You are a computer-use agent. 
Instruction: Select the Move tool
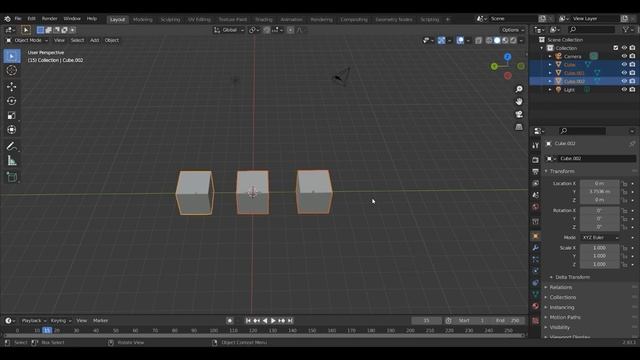coord(12,87)
